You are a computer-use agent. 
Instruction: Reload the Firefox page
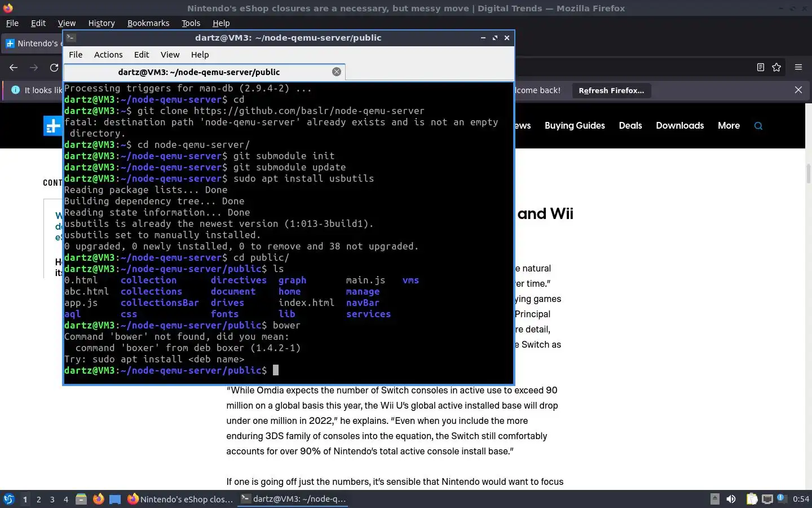pos(54,67)
